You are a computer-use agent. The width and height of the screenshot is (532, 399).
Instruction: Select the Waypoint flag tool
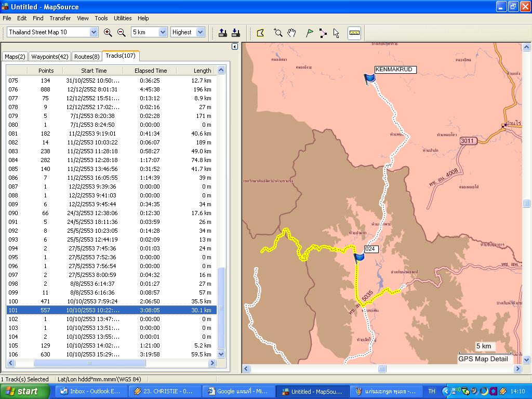coord(310,33)
